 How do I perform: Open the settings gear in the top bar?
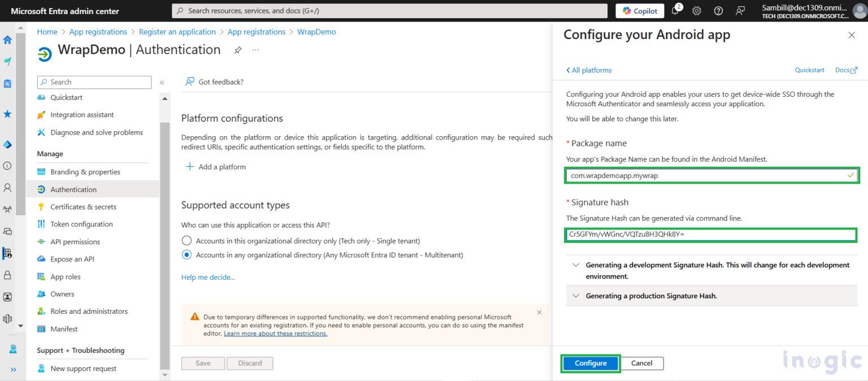(696, 11)
